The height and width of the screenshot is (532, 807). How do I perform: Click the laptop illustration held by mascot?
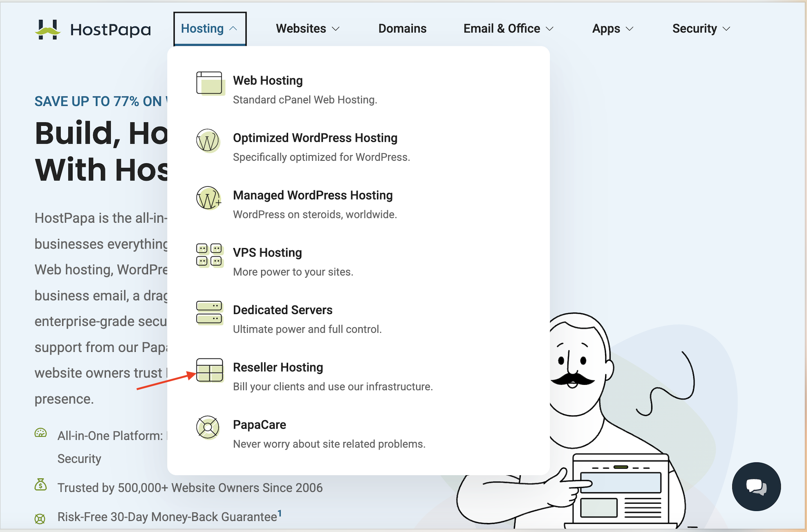tap(621, 490)
